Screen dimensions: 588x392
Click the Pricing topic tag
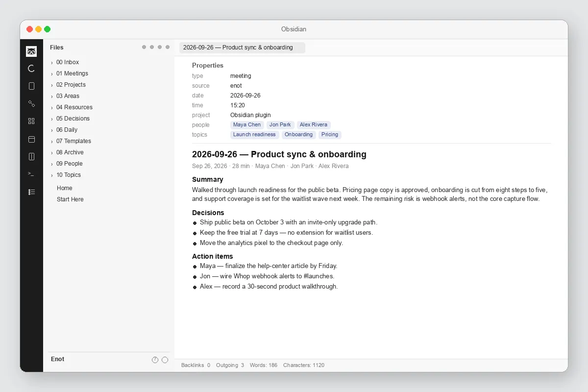(x=330, y=135)
